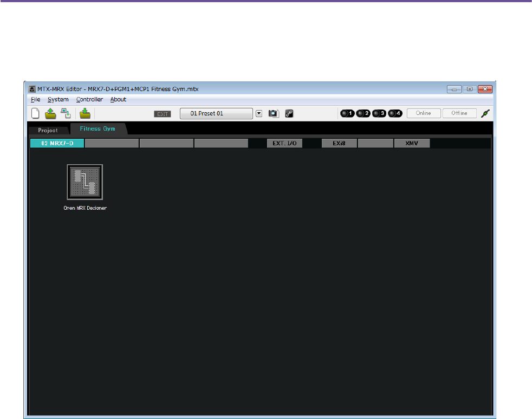Click the MTX-MRX Editor title bar app icon
532x419 pixels.
(32, 89)
